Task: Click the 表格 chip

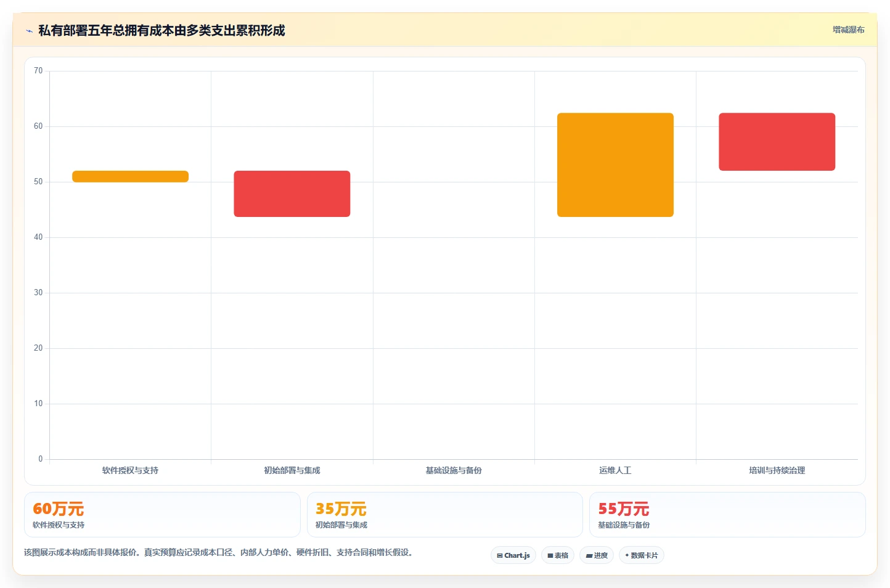Action: pos(558,555)
